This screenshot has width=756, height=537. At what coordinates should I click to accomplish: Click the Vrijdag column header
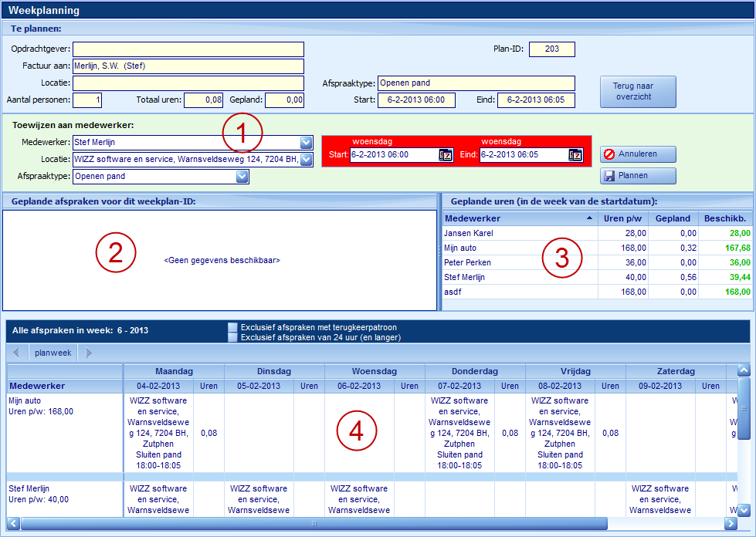point(575,371)
